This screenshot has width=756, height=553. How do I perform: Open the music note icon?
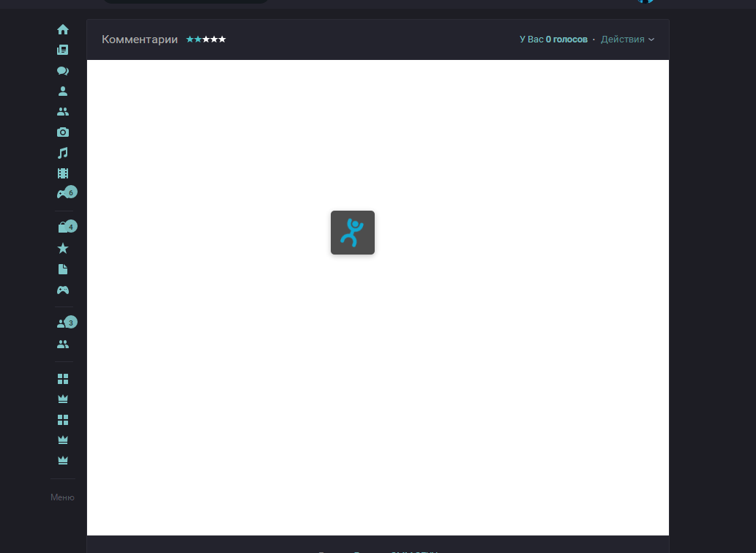[x=63, y=153]
